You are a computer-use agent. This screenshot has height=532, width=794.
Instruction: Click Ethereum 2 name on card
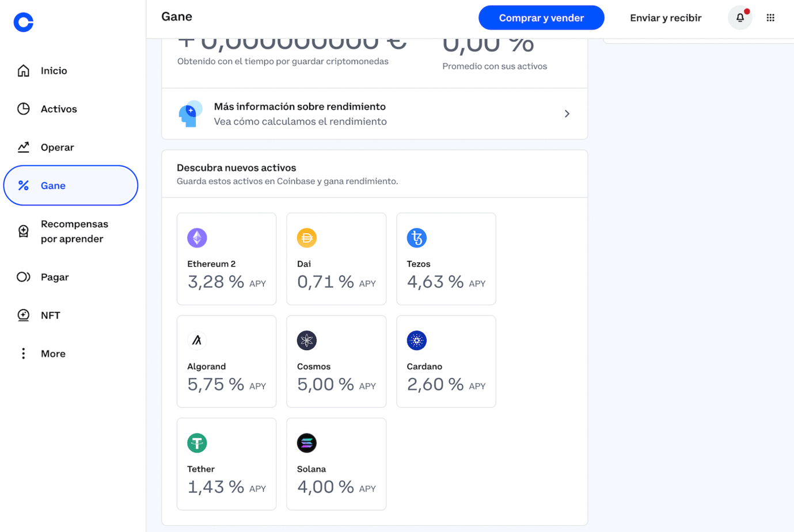211,264
